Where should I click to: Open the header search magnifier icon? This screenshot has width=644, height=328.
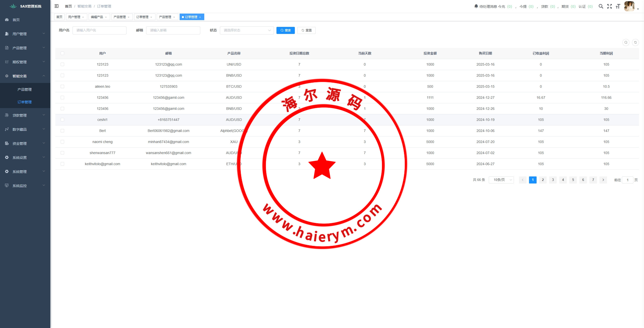(601, 6)
